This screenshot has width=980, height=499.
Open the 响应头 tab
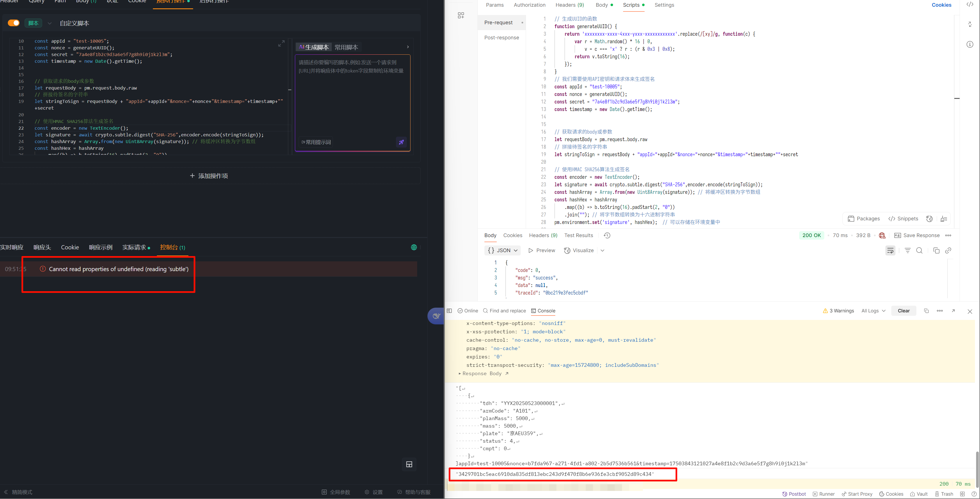pos(42,247)
